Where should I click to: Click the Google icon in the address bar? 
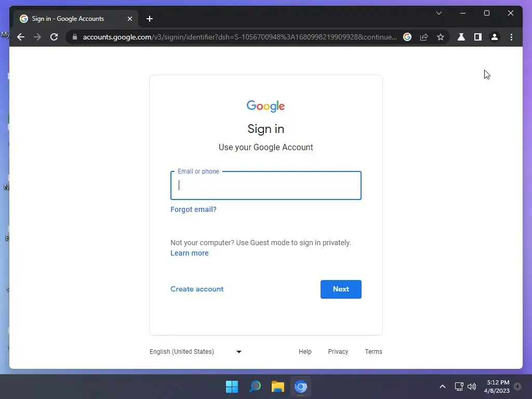click(407, 37)
